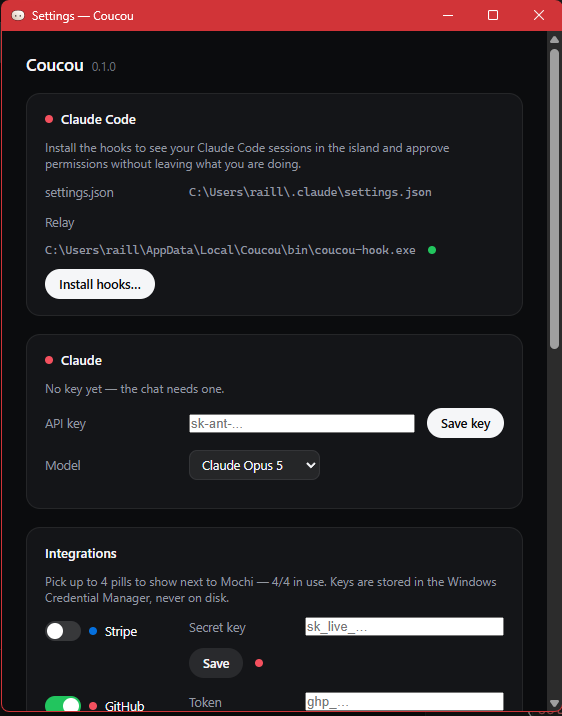
Task: Click red status dot beside Claude Code heading
Action: (49, 120)
